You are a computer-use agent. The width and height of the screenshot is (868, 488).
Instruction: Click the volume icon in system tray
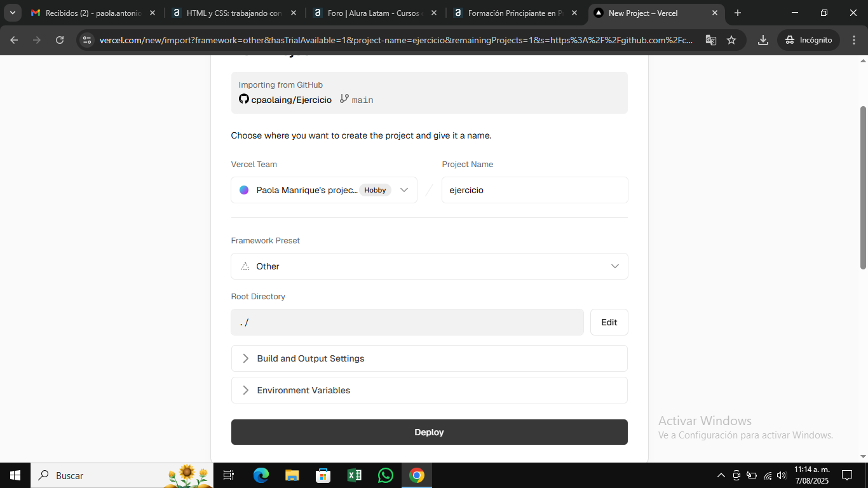coord(782,475)
